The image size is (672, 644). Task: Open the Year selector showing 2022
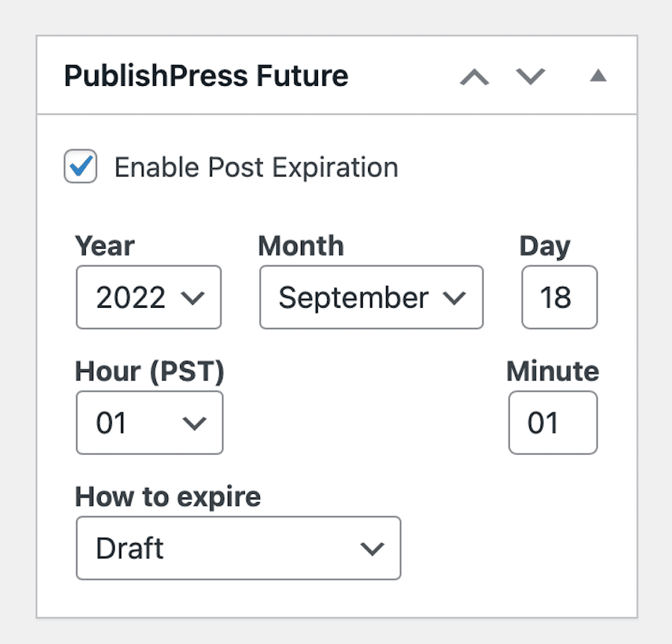pos(148,297)
